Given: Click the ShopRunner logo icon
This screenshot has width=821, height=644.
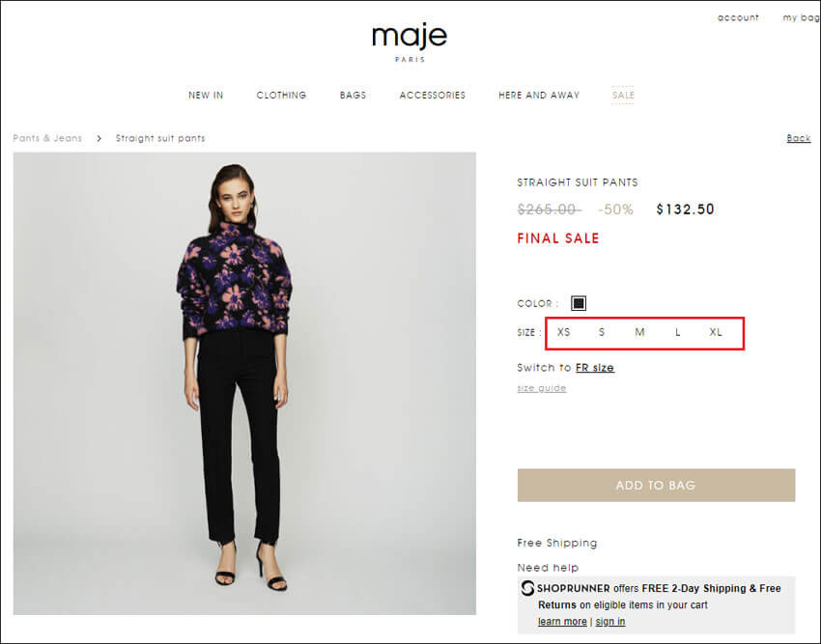Looking at the screenshot, I should [527, 588].
